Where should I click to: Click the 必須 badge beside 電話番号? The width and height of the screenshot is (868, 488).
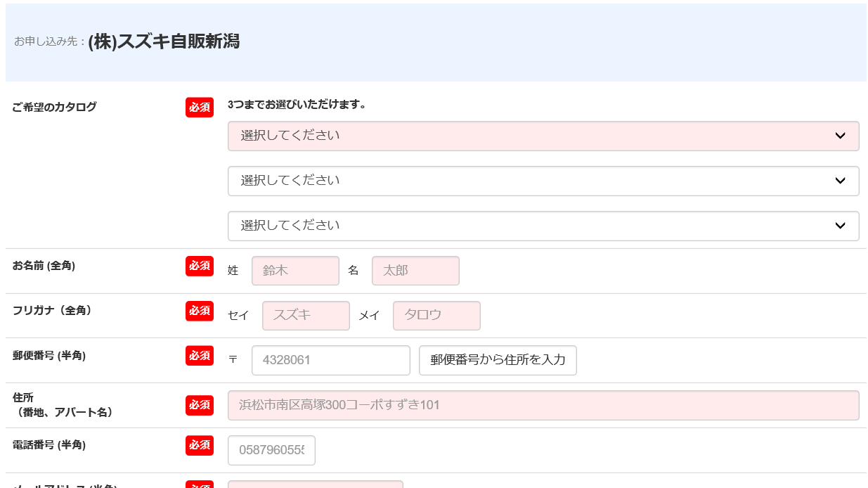pyautogui.click(x=200, y=445)
